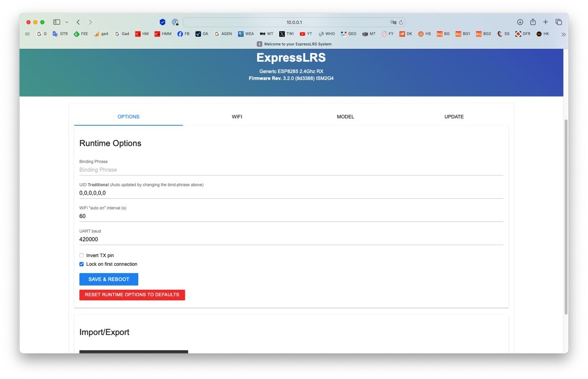This screenshot has height=379, width=588.
Task: Open the BG2 bookmark
Action: coord(484,34)
